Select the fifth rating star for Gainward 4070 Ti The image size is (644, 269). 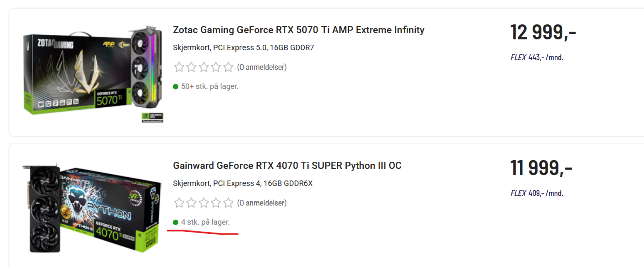pos(228,203)
